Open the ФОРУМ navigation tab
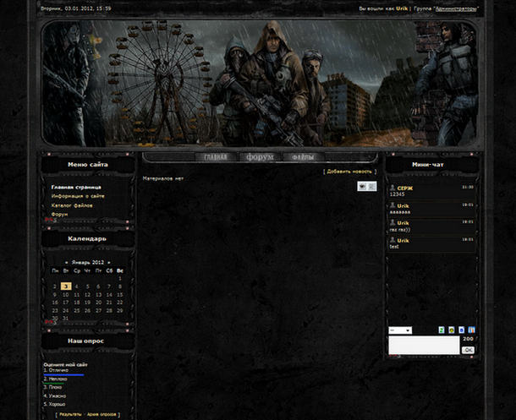516x420 pixels. tap(260, 157)
